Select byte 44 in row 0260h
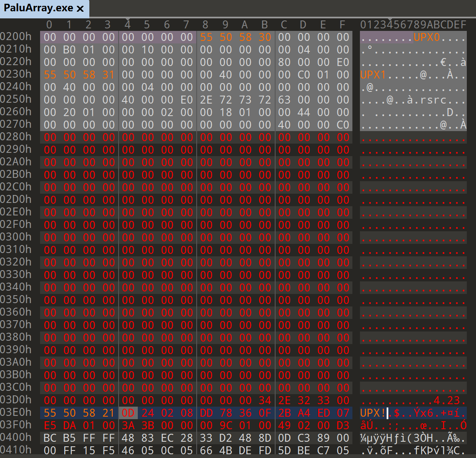The image size is (476, 458). click(x=304, y=112)
